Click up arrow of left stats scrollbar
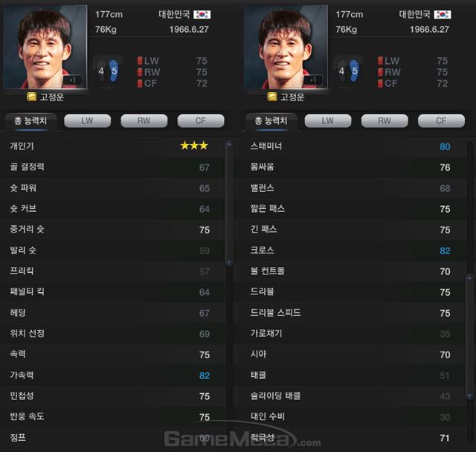Screen dimensions: 476x452 tap(229, 144)
